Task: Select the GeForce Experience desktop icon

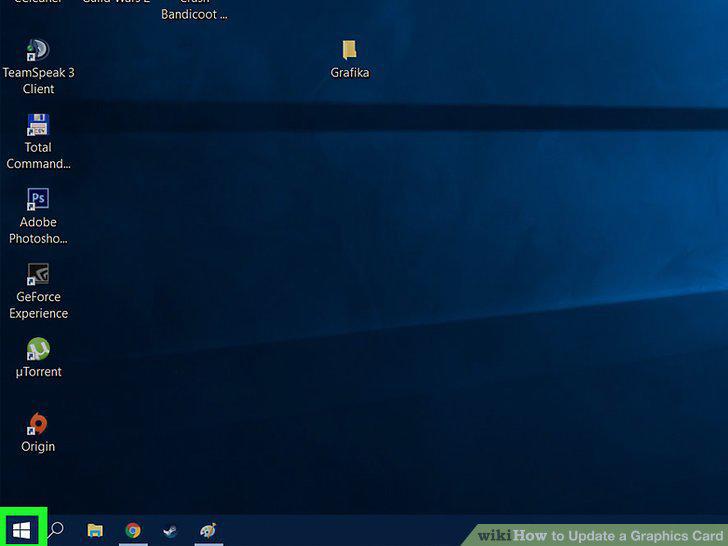Action: (38, 274)
